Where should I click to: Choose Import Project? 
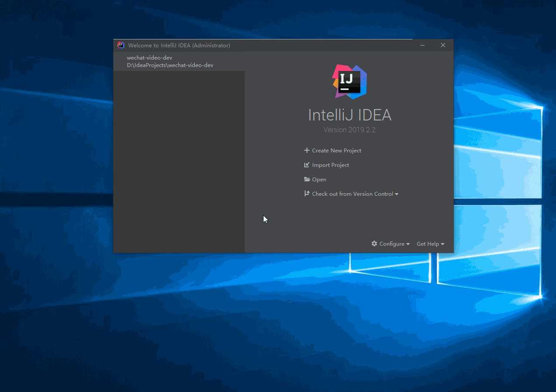tap(331, 165)
